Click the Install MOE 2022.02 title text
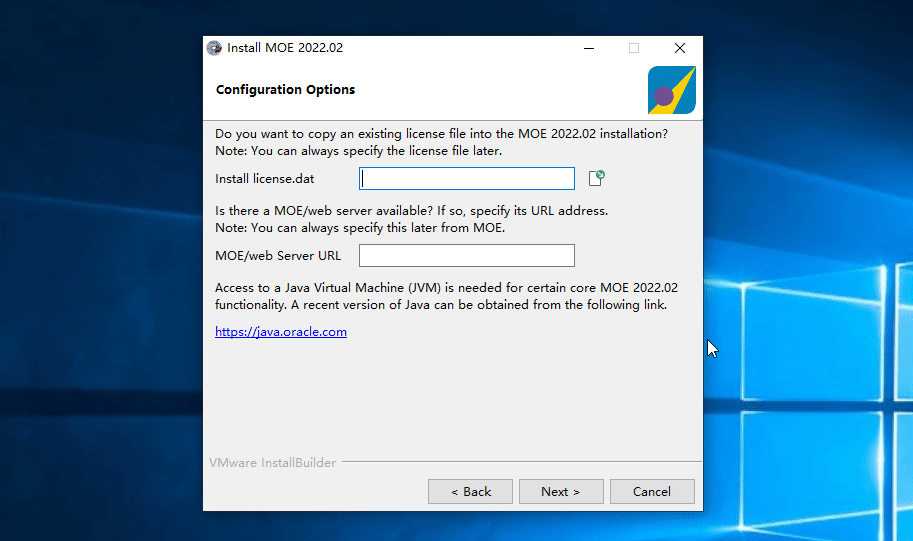 pos(285,48)
